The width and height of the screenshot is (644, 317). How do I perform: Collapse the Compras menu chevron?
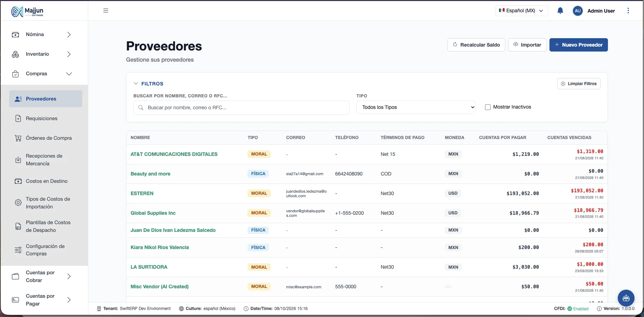pos(69,74)
